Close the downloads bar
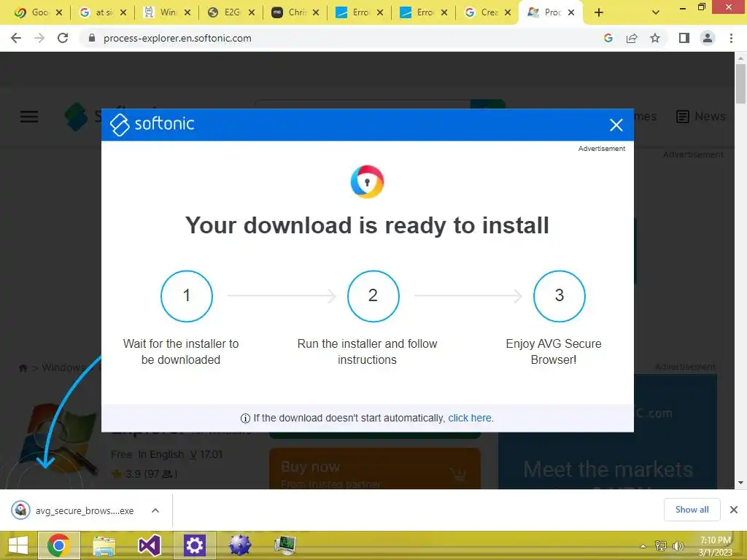747x560 pixels. point(734,510)
